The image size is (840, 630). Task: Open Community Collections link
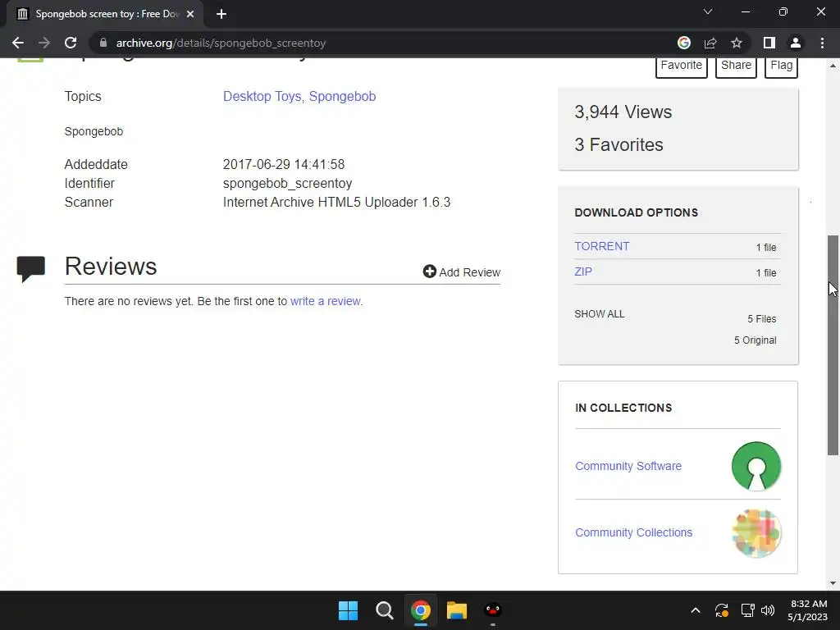[634, 532]
